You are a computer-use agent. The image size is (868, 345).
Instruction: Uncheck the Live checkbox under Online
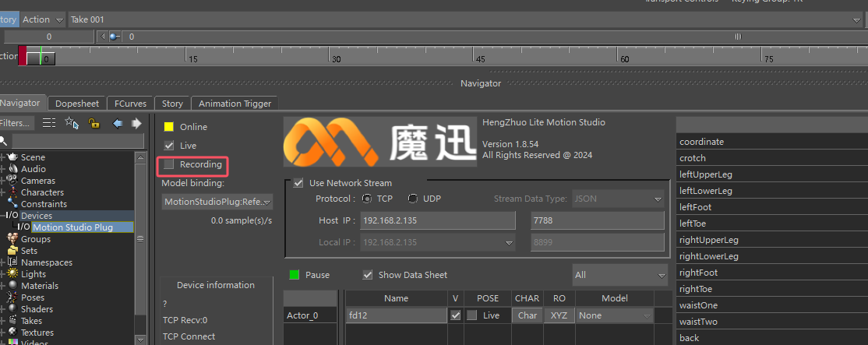tap(169, 146)
